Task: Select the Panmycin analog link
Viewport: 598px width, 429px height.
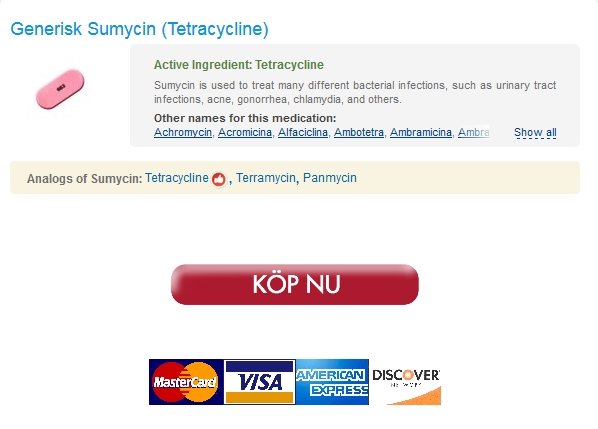Action: coord(330,178)
